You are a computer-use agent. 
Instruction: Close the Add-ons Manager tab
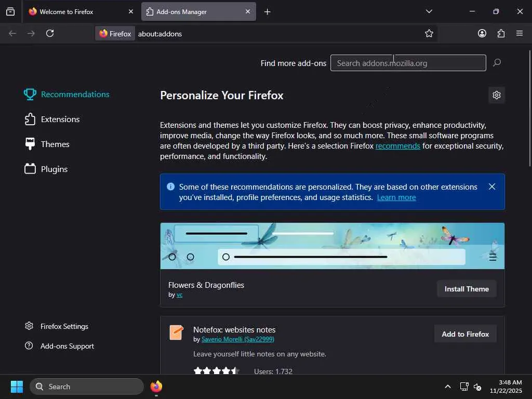(x=248, y=11)
